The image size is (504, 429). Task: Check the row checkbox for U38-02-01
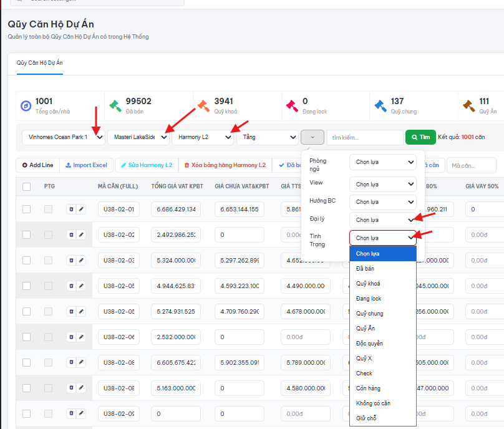pos(27,209)
